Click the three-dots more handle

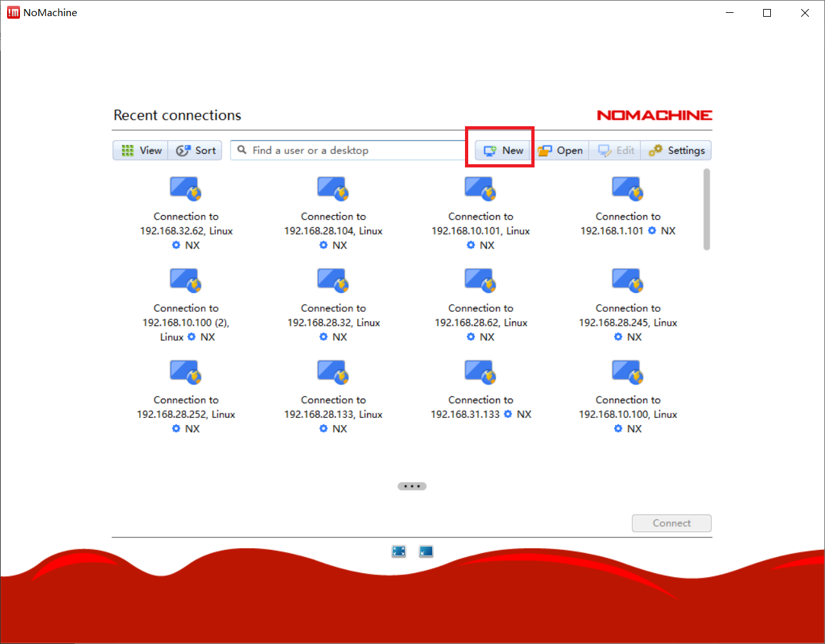click(x=412, y=486)
